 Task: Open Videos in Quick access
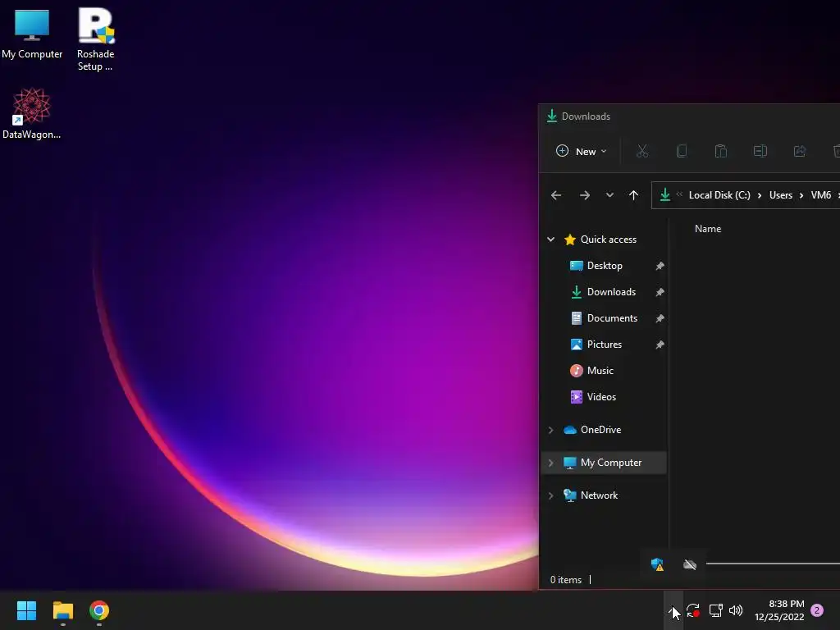[x=601, y=397]
